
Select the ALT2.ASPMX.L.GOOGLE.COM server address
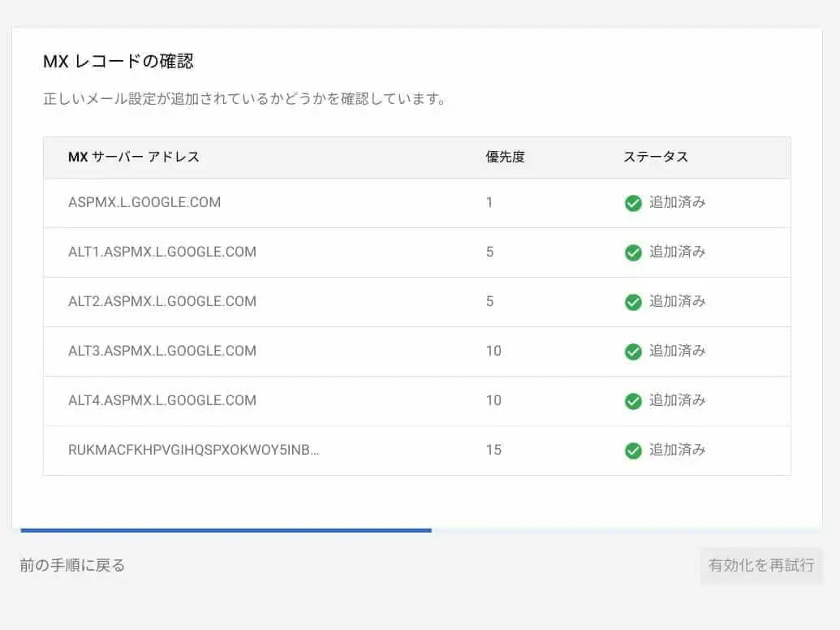162,301
